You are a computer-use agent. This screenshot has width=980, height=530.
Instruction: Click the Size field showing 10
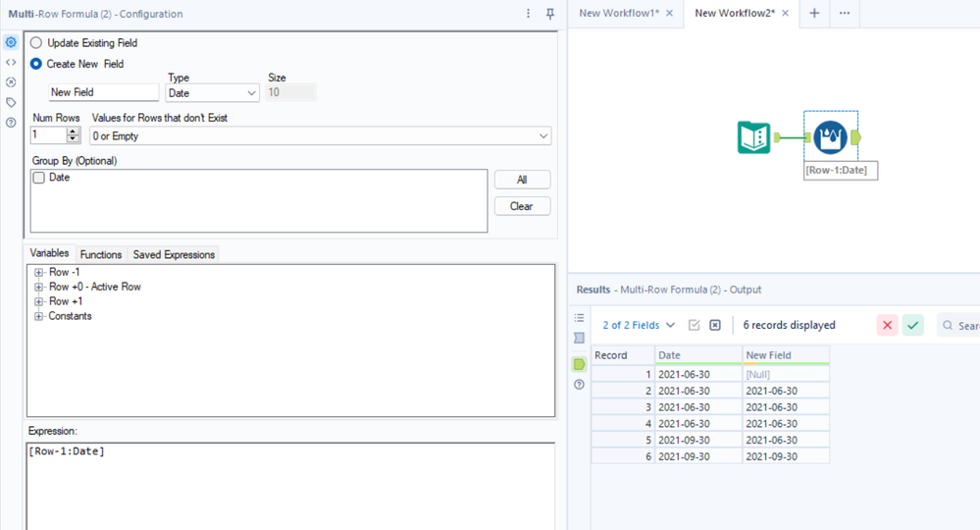coord(290,92)
